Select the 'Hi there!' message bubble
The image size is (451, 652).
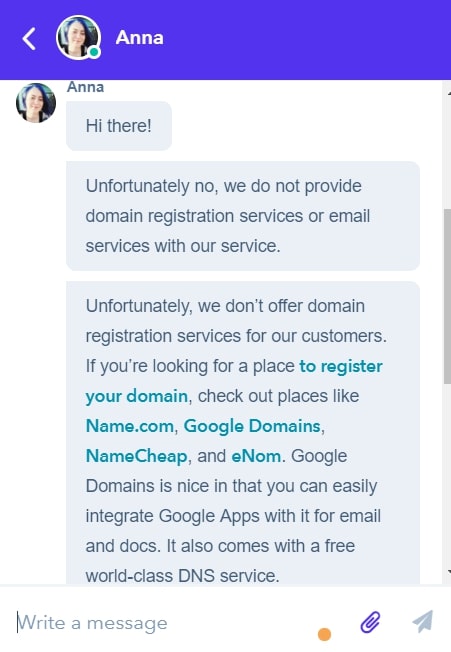119,126
